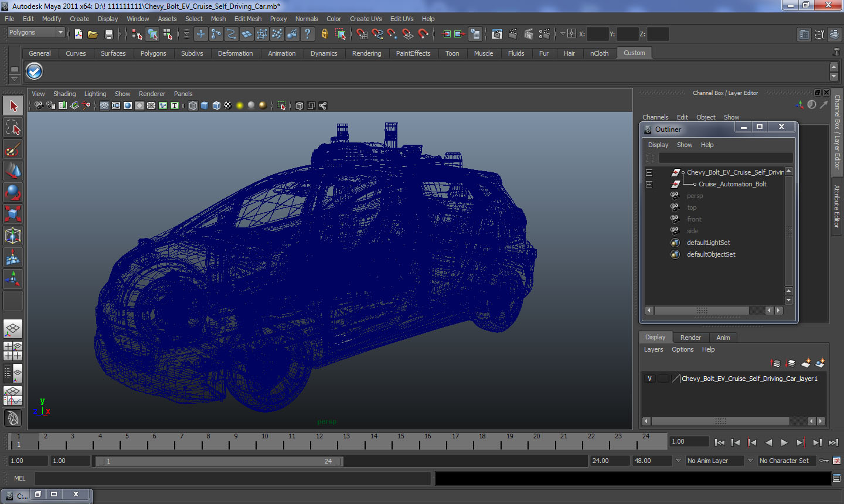Switch to single perspective view layout
Screen dimensions: 844x504
13,329
